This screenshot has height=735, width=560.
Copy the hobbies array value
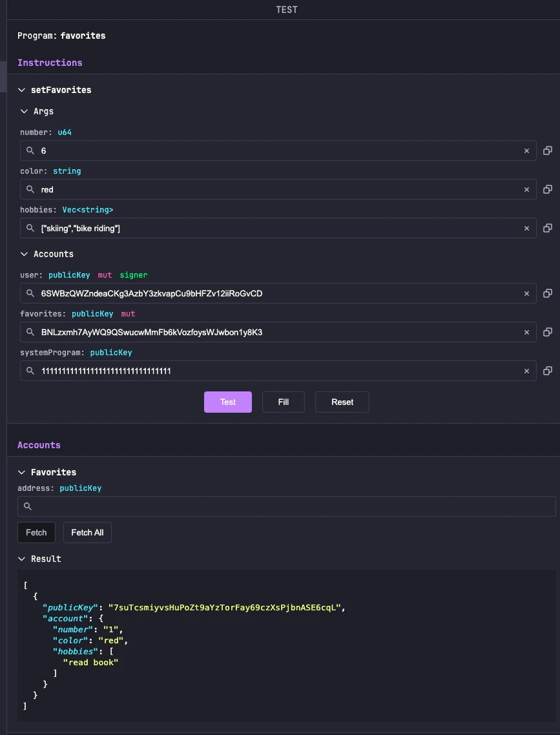pyautogui.click(x=547, y=229)
